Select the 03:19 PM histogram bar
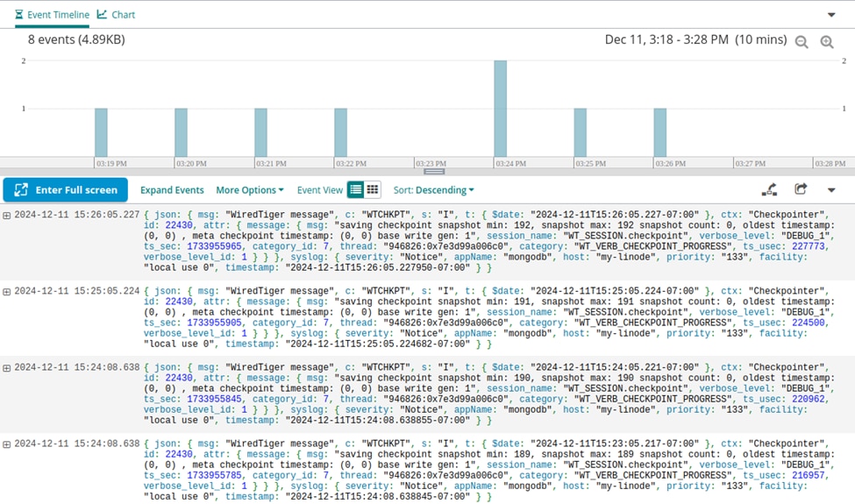The width and height of the screenshot is (855, 504). pyautogui.click(x=101, y=132)
